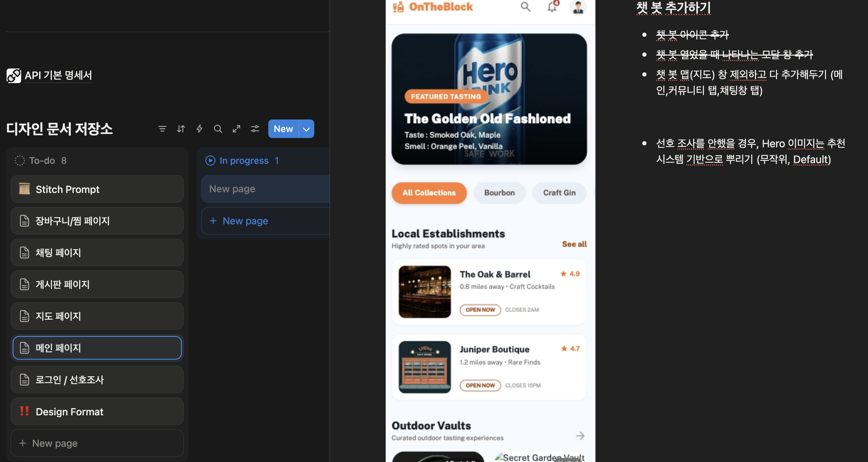Click the Outdoor Vaults arrow
Screen dimensions: 868x462
(x=580, y=436)
